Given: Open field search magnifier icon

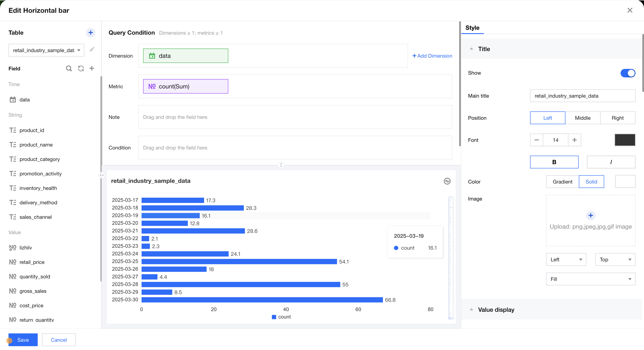Looking at the screenshot, I should click(69, 68).
